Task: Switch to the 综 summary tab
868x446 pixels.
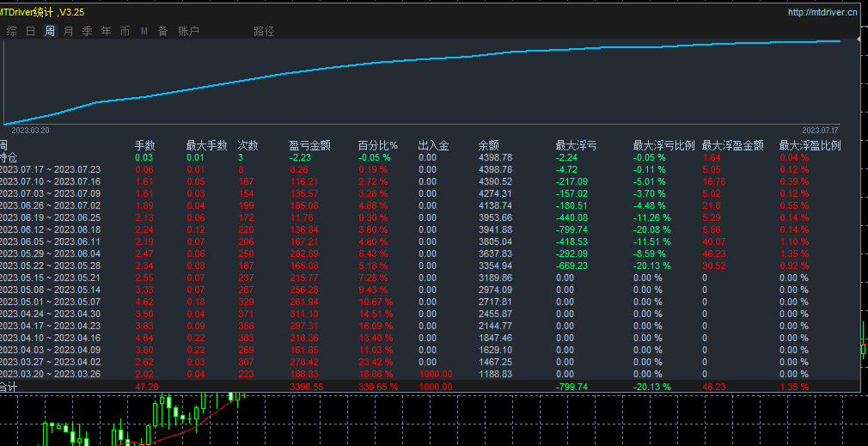Action: click(12, 32)
